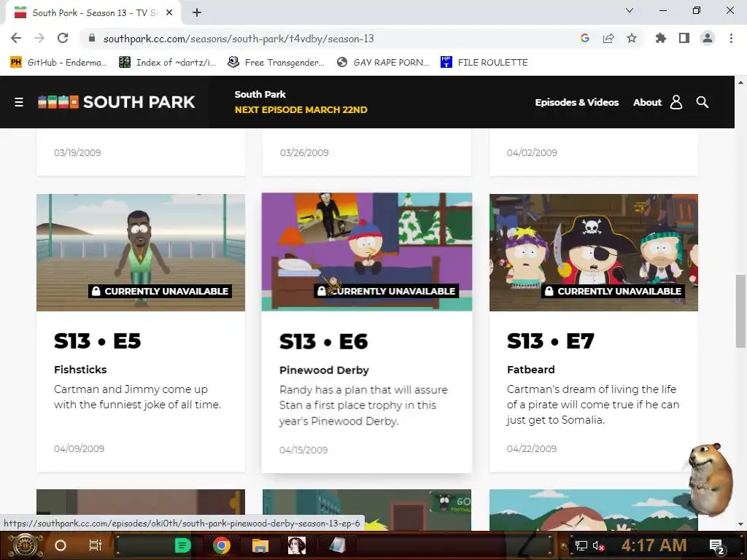The width and height of the screenshot is (747, 560).
Task: Open the portrait app on taskbar
Action: coord(297,545)
